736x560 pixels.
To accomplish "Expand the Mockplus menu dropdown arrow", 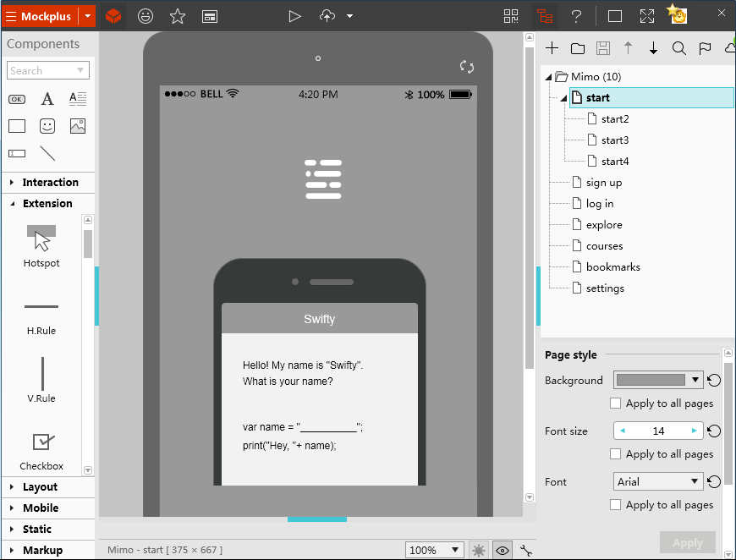I will coord(87,16).
